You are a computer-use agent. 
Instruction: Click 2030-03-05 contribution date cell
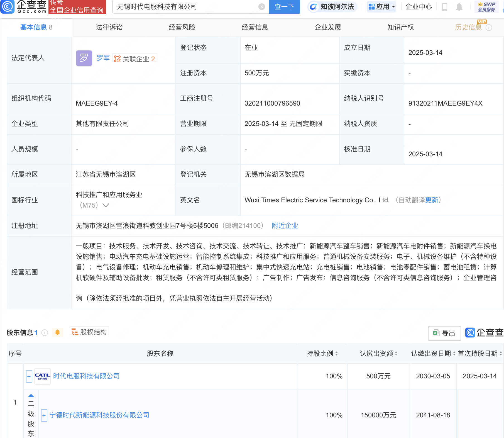[x=433, y=376]
